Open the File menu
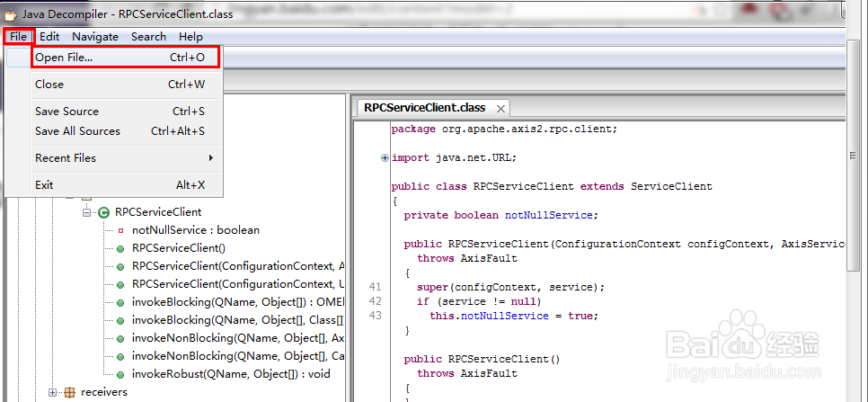Viewport: 868px width, 402px height. click(18, 37)
